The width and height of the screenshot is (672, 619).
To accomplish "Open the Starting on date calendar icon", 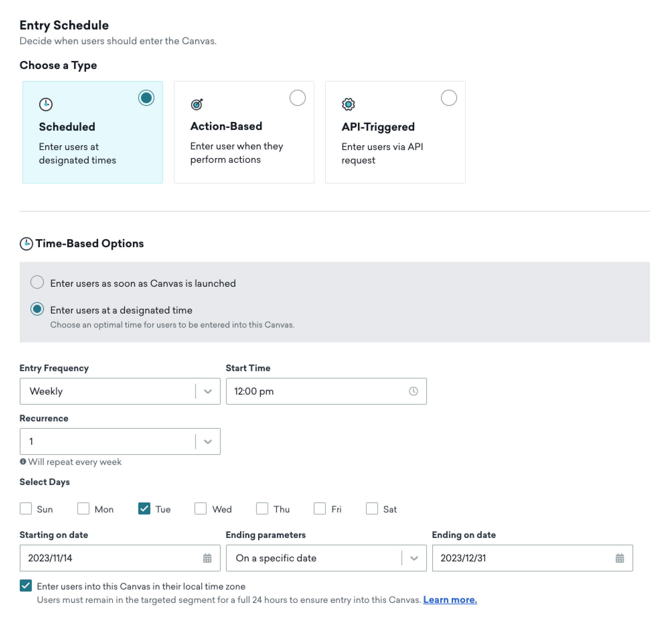I will coord(207,558).
